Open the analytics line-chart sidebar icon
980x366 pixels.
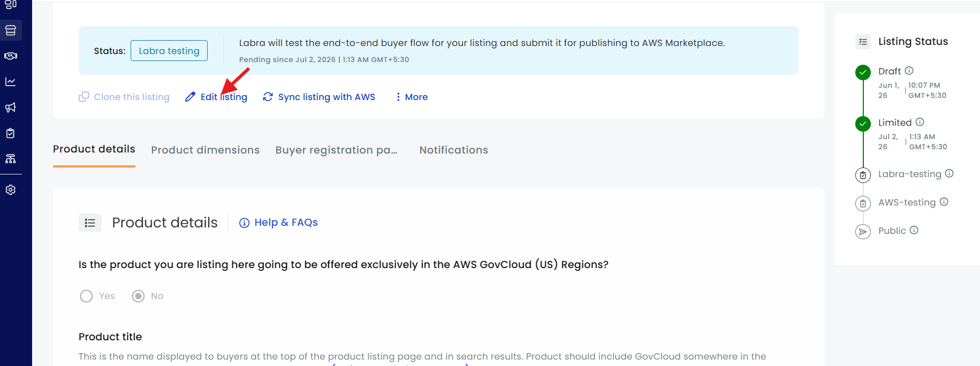click(11, 81)
